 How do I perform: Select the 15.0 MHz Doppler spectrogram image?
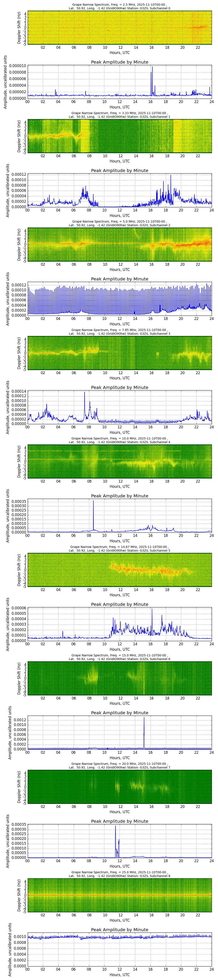point(119,678)
